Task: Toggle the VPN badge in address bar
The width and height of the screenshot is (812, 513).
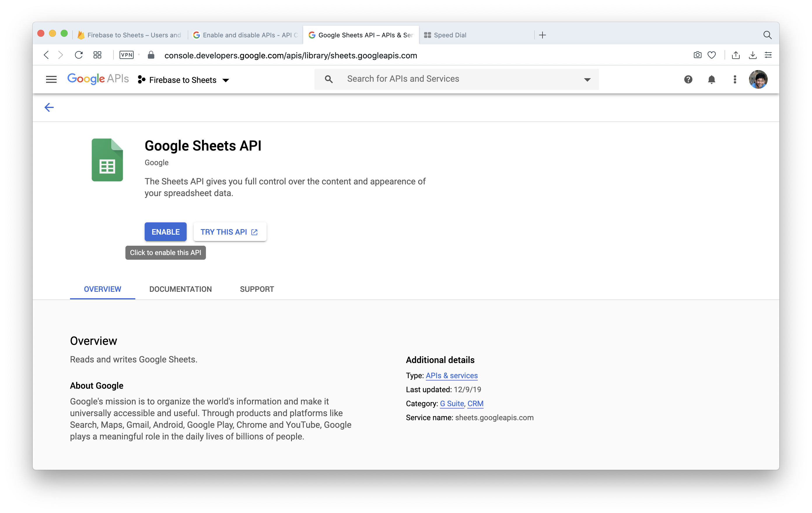Action: pos(127,55)
